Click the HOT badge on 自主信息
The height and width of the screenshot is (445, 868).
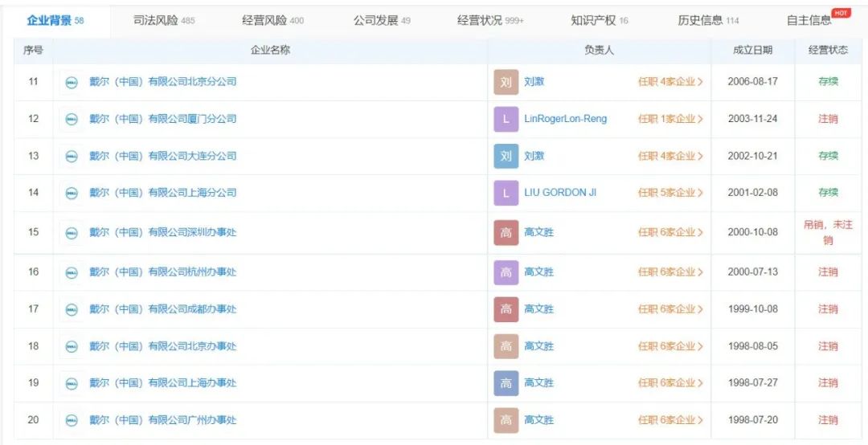point(841,13)
